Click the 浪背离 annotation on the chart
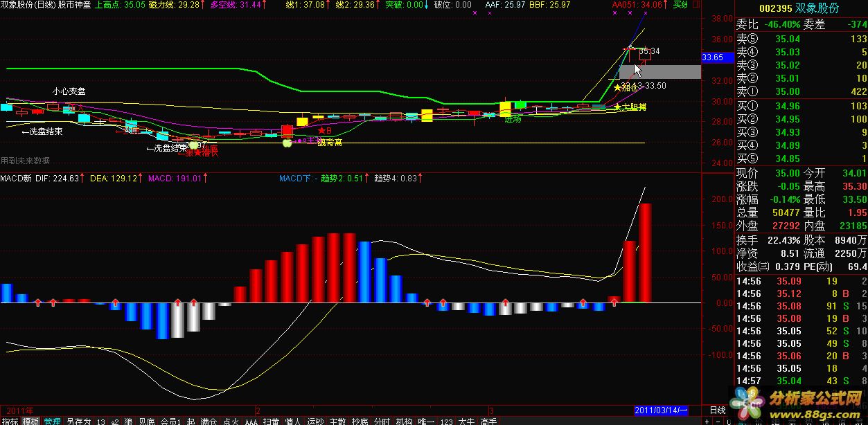The image size is (868, 425). click(x=330, y=143)
